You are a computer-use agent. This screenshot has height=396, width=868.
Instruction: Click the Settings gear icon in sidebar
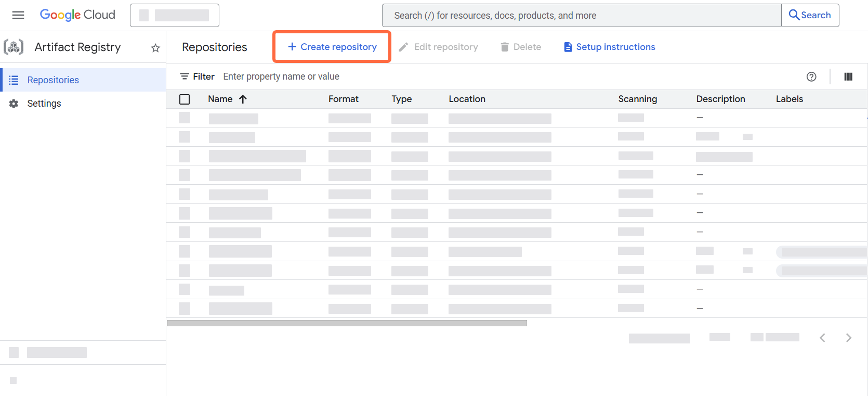(14, 104)
